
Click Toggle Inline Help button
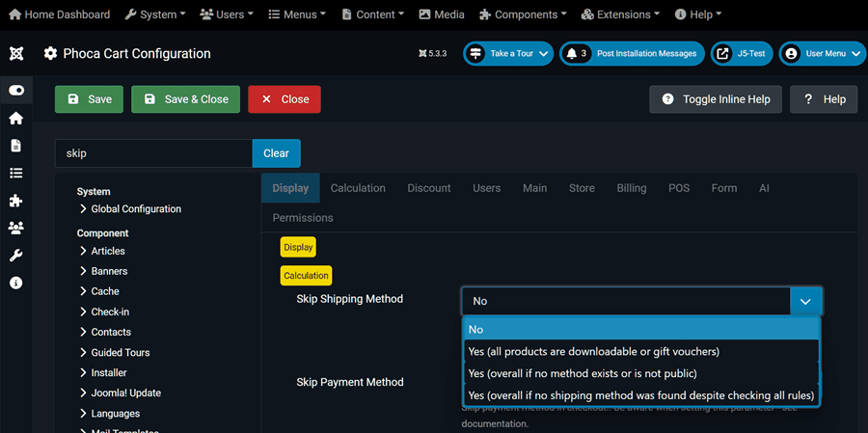tap(715, 99)
